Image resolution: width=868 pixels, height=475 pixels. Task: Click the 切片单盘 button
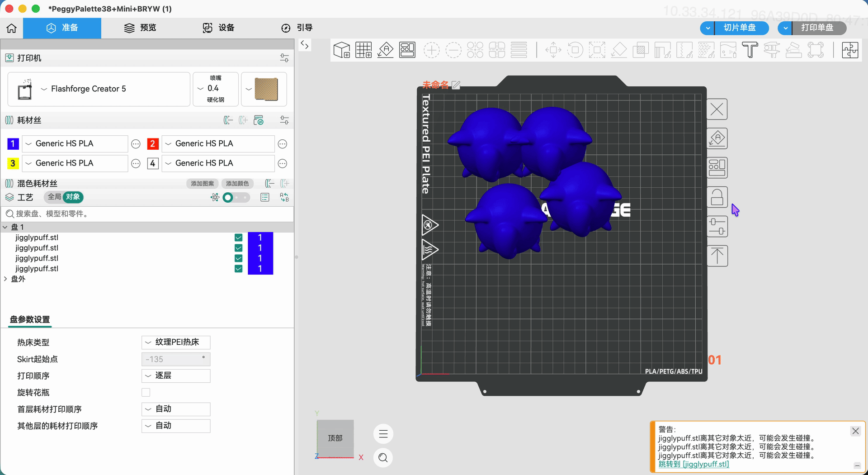pos(742,28)
